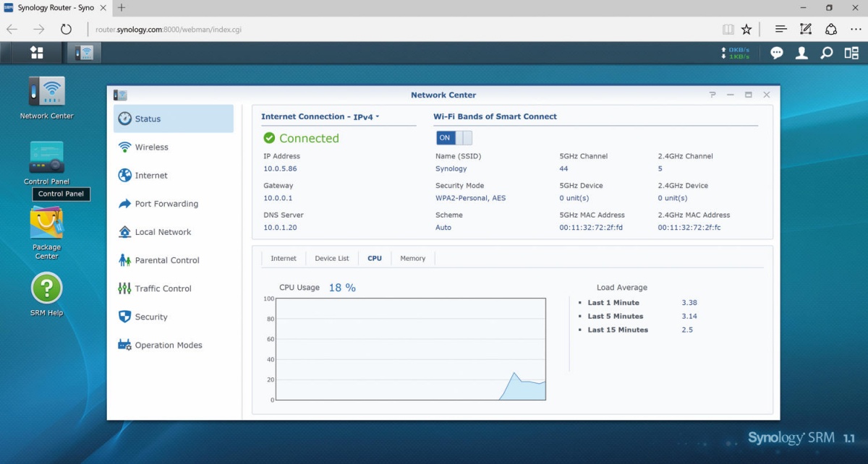Click Scheme value Auto

coord(443,227)
